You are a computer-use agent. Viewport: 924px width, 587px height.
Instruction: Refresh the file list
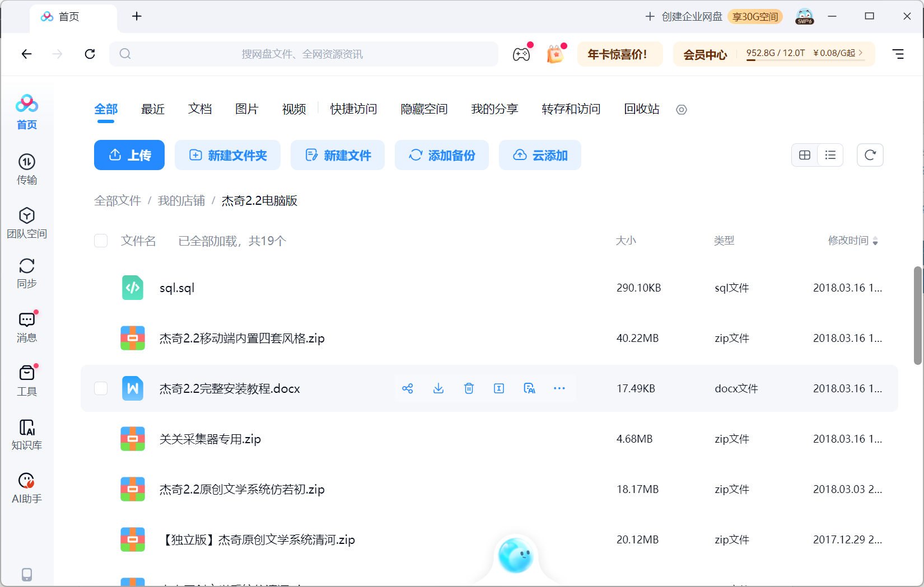click(x=870, y=155)
